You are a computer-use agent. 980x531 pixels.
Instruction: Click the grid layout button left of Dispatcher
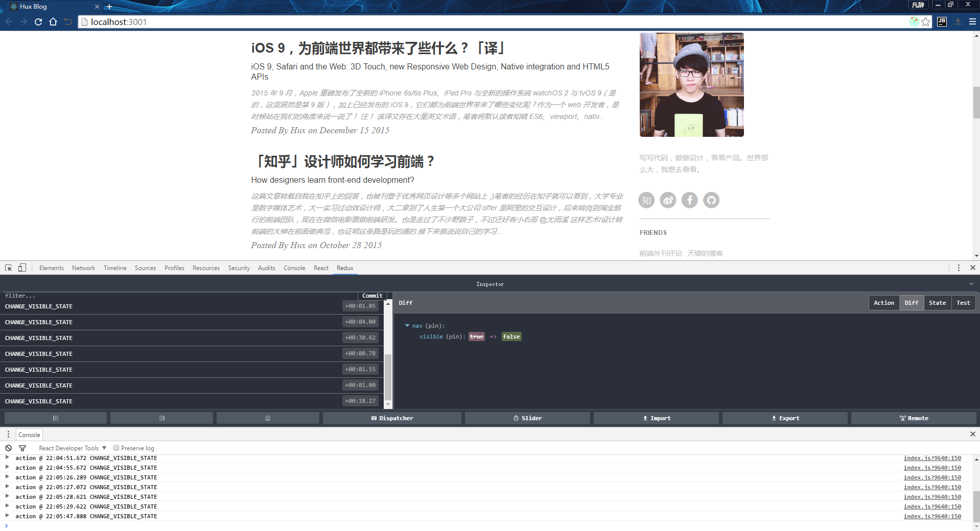click(x=268, y=418)
